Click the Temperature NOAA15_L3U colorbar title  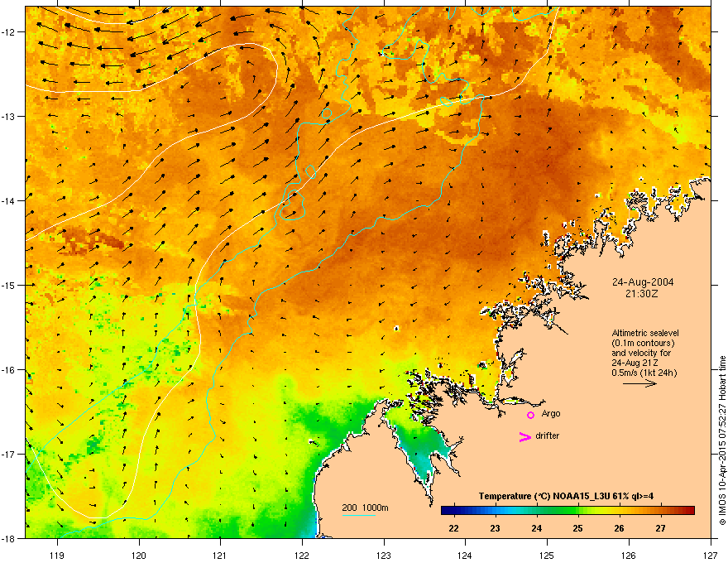(566, 496)
